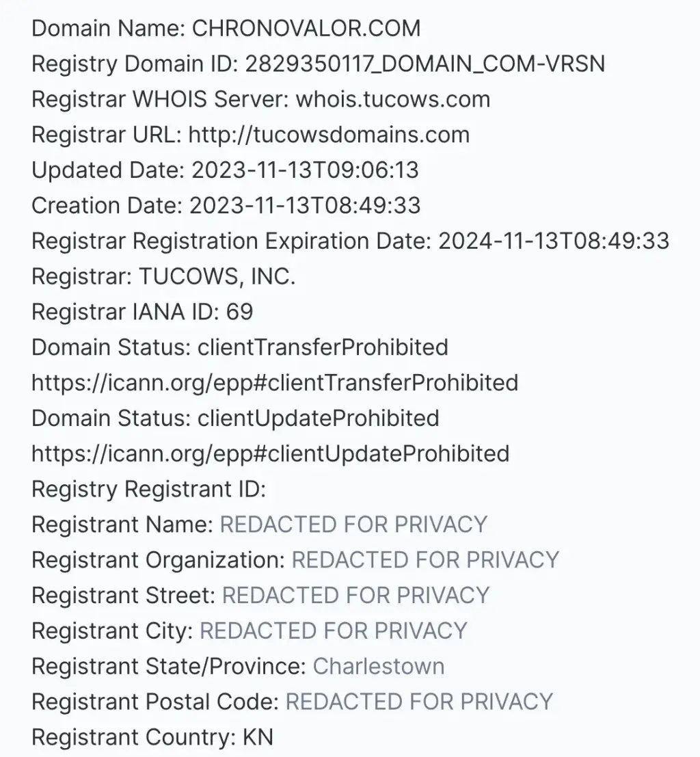
Task: Click the Domain Status clientTransferProhibited text
Action: pyautogui.click(x=323, y=347)
